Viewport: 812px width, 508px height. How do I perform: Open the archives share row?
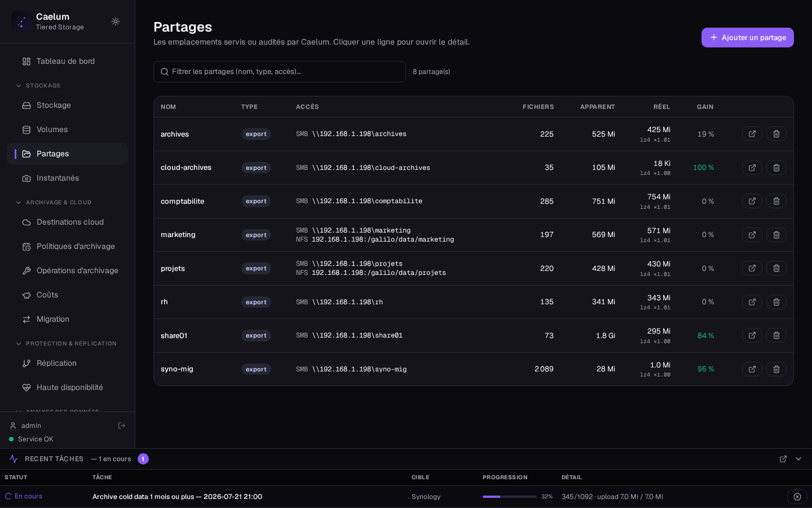click(x=474, y=134)
